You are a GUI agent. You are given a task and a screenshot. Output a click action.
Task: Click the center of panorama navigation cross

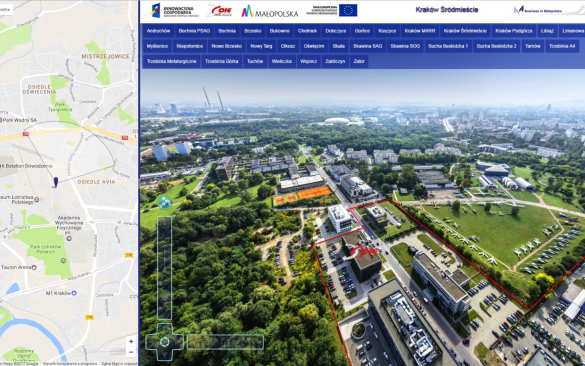point(165,341)
